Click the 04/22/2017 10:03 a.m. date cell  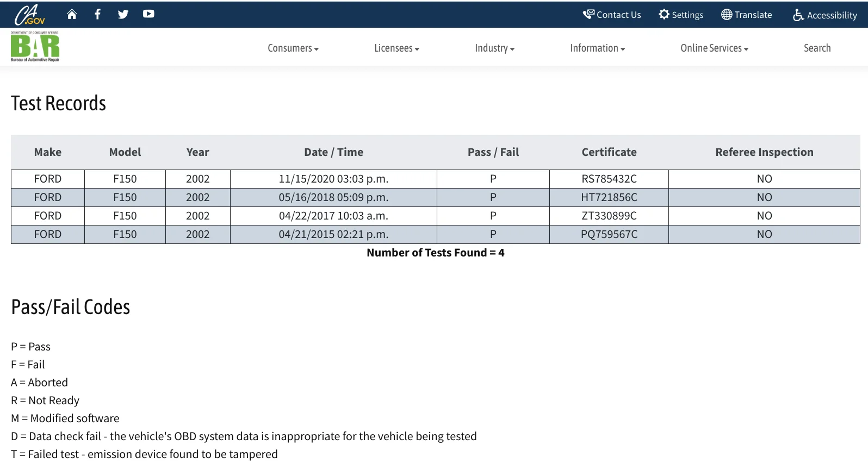(334, 216)
